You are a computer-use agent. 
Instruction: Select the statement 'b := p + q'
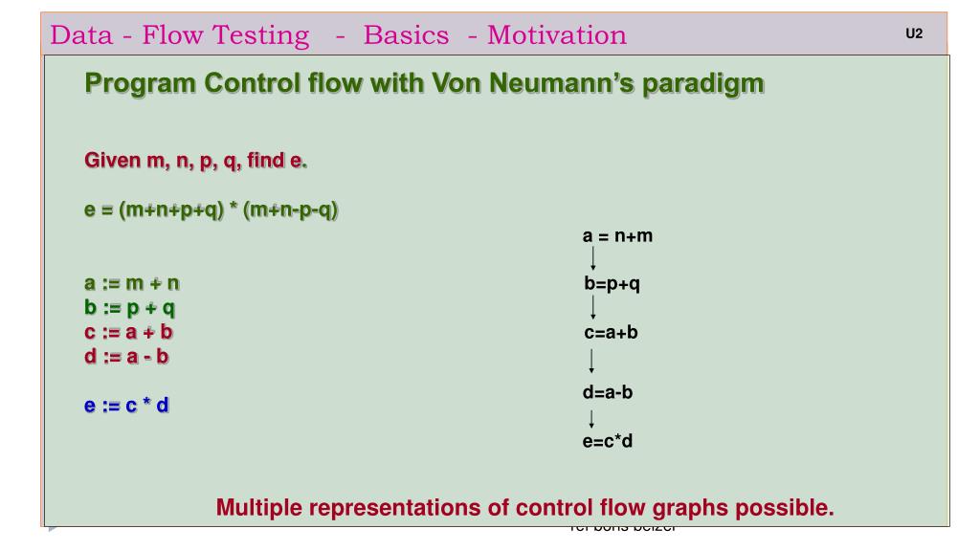coord(130,308)
